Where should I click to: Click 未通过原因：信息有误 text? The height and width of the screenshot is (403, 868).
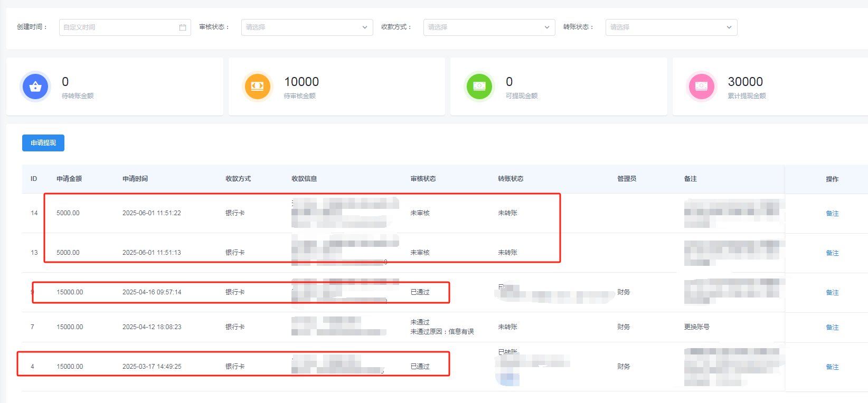point(442,332)
